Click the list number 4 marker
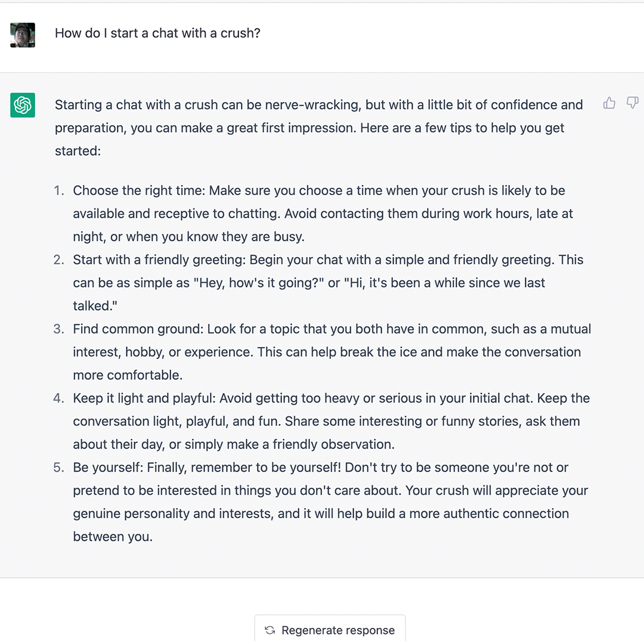Screen dimensions: 644x644 click(58, 398)
